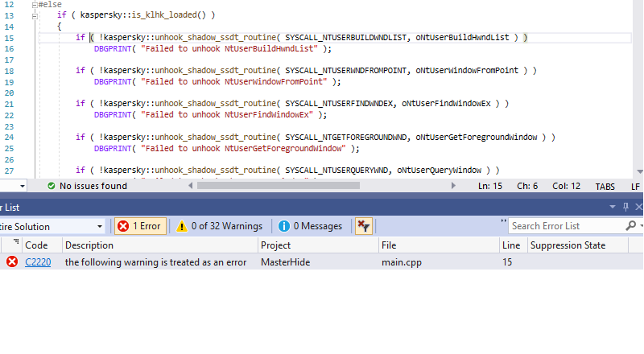This screenshot has height=354, width=644.
Task: Click the Search Error List field
Action: click(567, 226)
